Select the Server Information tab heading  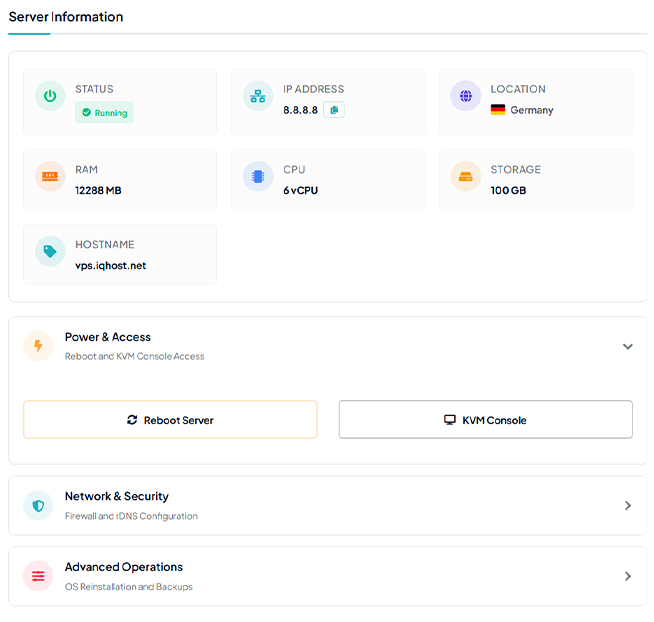coord(66,17)
